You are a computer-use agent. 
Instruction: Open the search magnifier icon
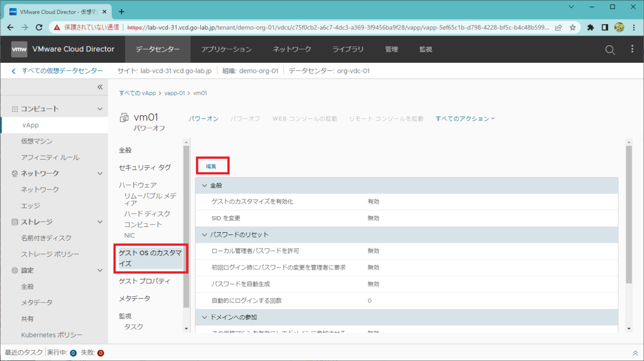(x=610, y=49)
